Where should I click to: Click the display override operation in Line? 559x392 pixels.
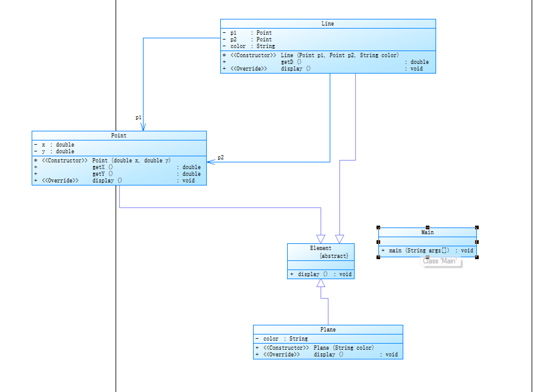coord(322,69)
